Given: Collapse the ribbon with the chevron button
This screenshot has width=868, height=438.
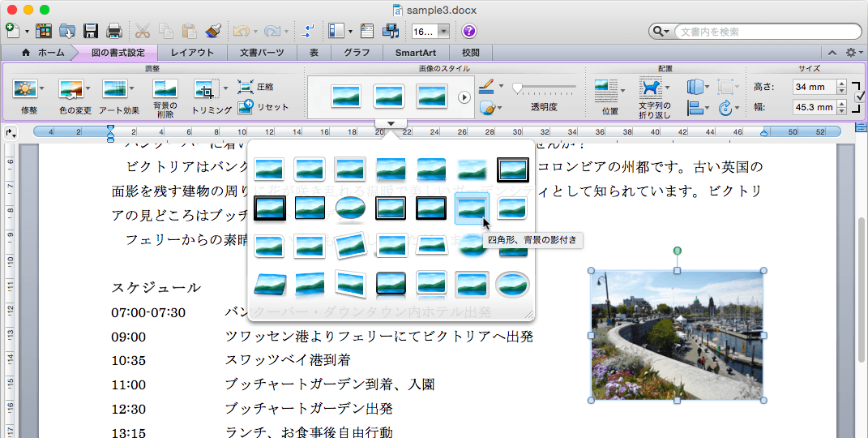Looking at the screenshot, I should 831,53.
